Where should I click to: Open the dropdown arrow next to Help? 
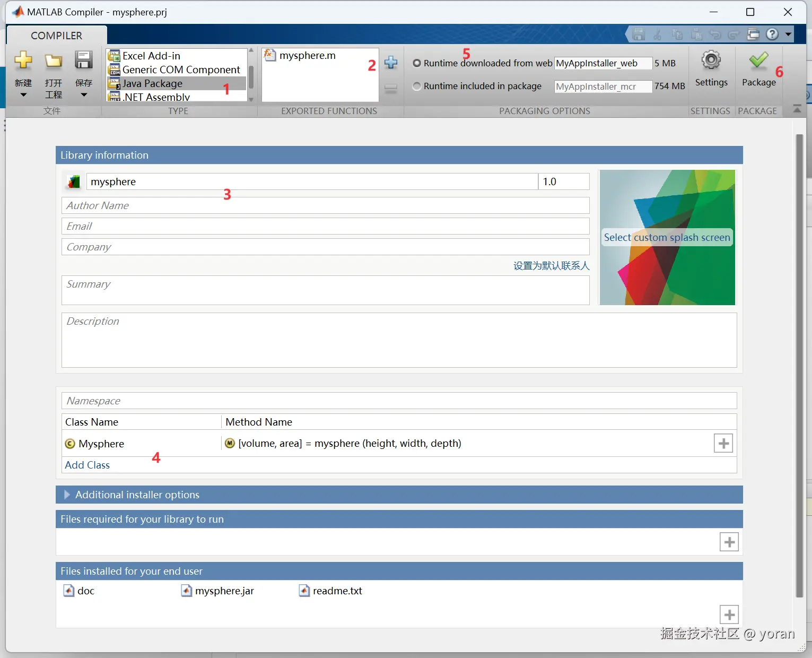point(788,34)
